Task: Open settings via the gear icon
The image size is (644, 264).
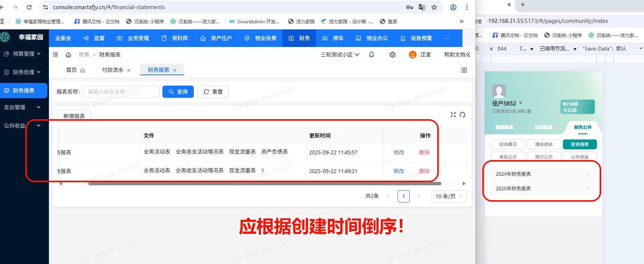Action: (x=393, y=55)
